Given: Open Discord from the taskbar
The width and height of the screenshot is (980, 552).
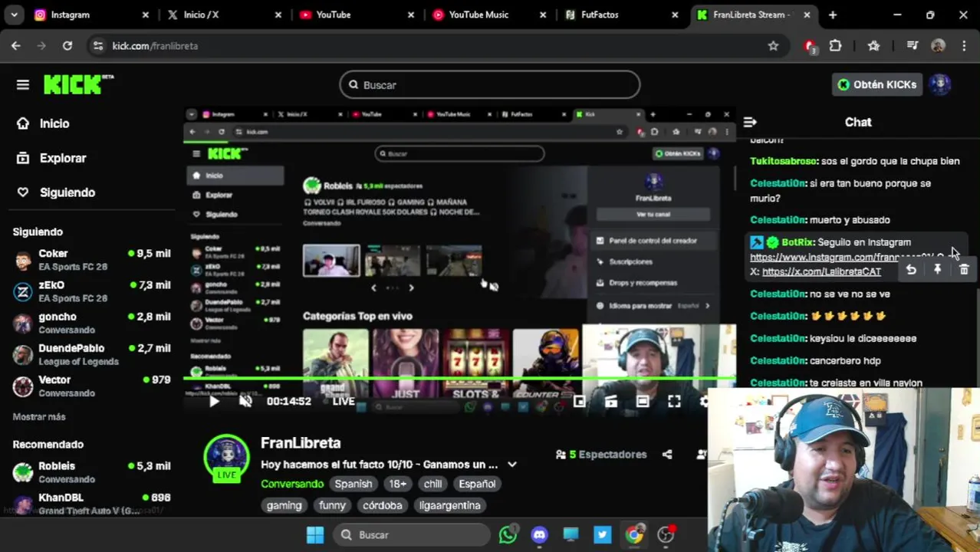Looking at the screenshot, I should (x=539, y=535).
